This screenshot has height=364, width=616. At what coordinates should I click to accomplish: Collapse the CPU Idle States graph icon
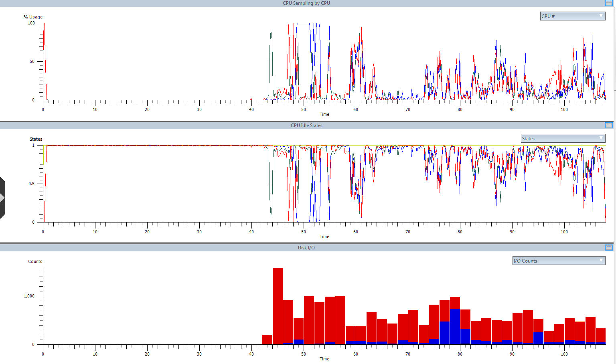pos(609,125)
